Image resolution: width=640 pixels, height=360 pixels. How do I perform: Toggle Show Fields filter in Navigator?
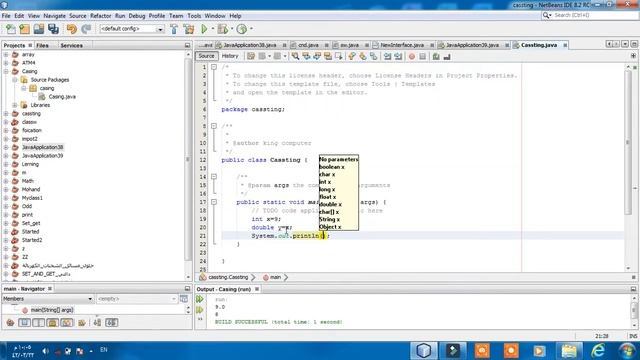[x=24, y=323]
